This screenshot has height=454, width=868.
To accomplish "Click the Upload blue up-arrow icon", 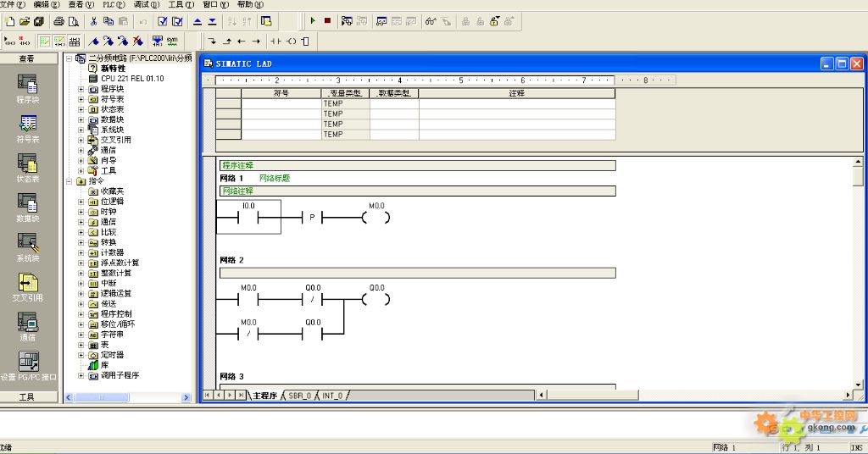I will (198, 21).
